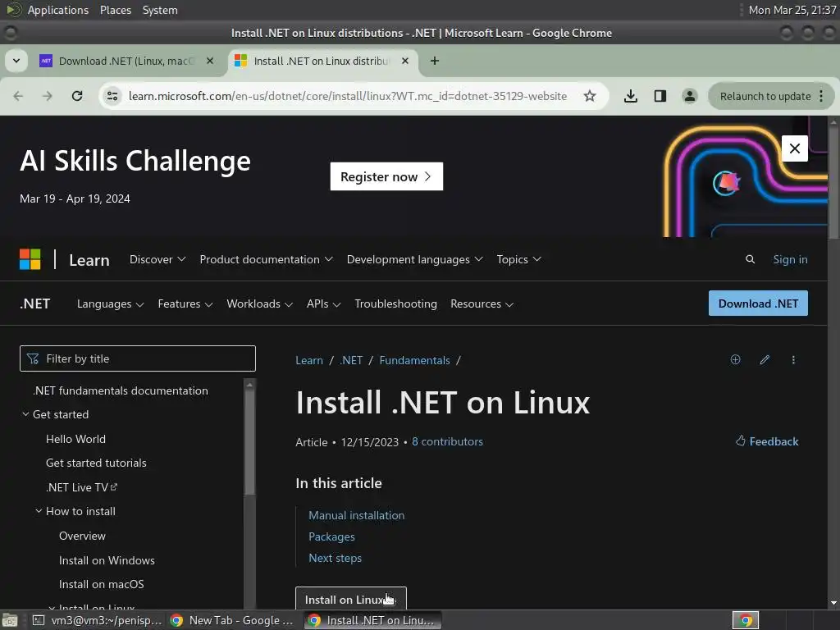Click Register now button
This screenshot has height=630, width=840.
386,176
